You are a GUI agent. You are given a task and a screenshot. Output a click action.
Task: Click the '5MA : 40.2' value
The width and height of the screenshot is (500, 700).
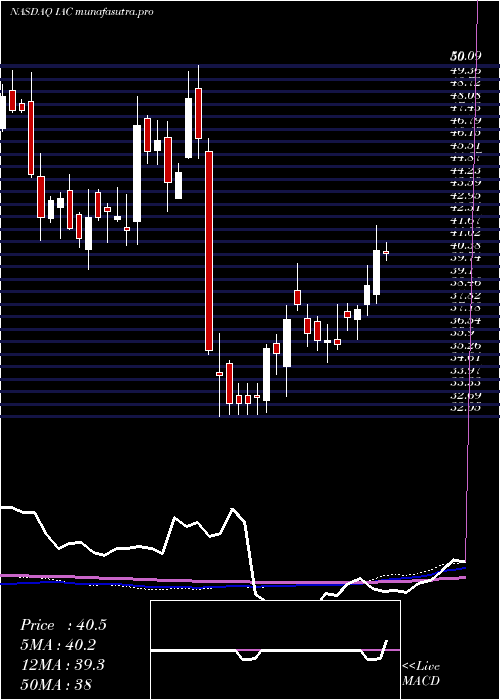click(58, 645)
